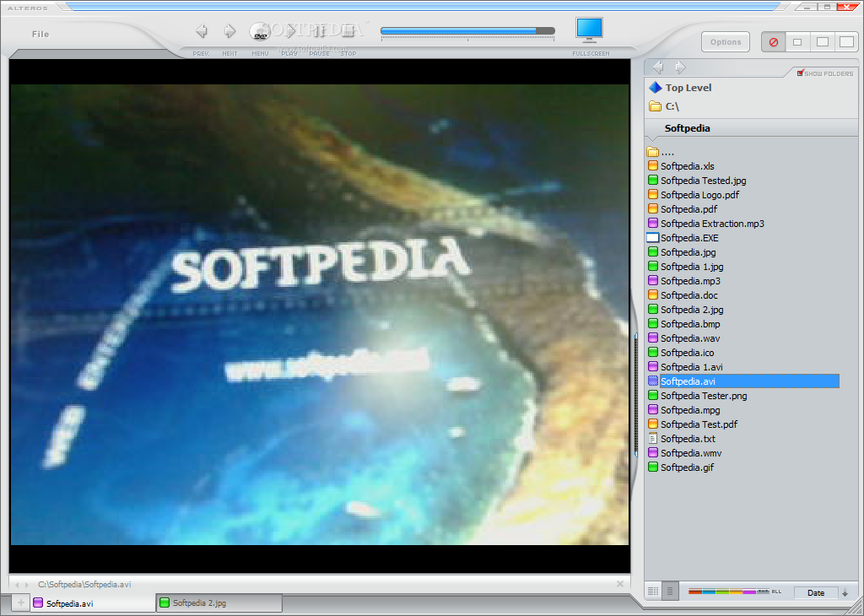Viewport: 864px width, 616px height.
Task: Click the Softpedia.pdf file icon
Action: (x=653, y=208)
